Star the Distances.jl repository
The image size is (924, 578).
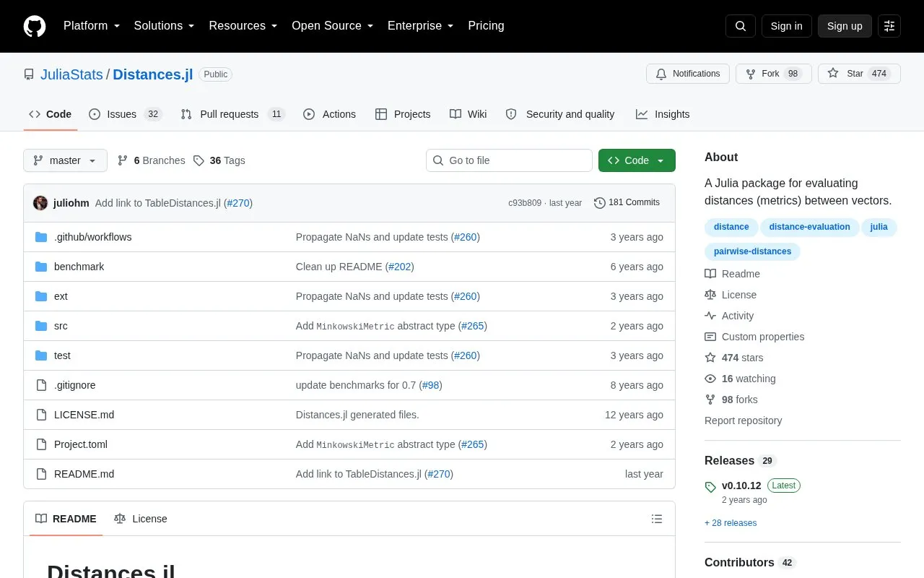click(859, 74)
